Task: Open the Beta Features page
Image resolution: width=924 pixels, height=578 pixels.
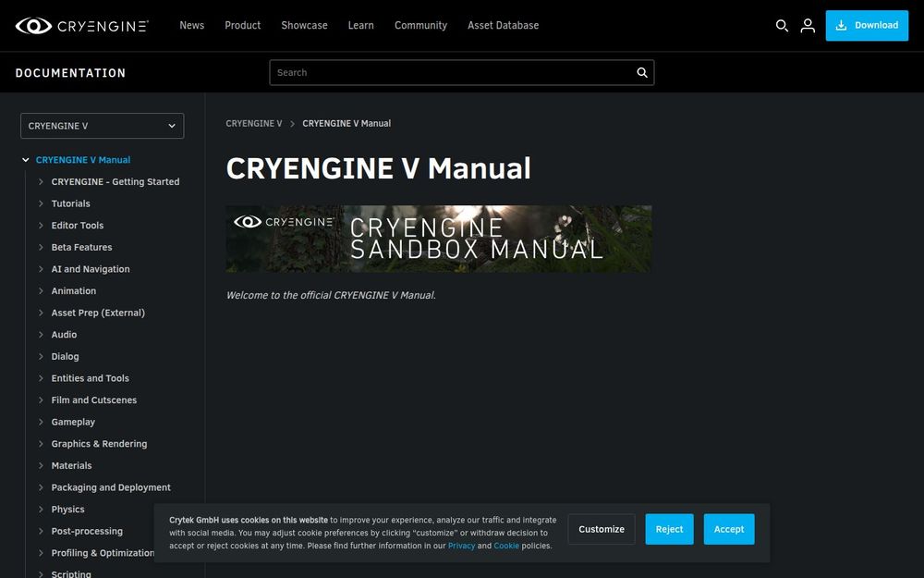Action: pyautogui.click(x=81, y=247)
